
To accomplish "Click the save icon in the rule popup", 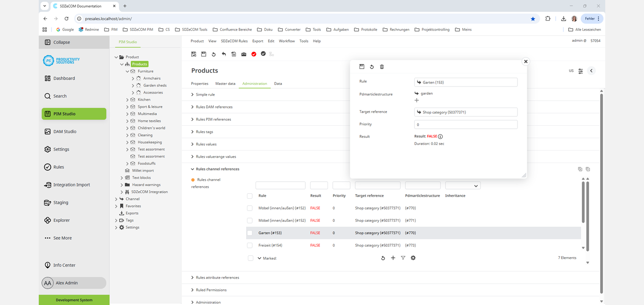I will point(362,67).
